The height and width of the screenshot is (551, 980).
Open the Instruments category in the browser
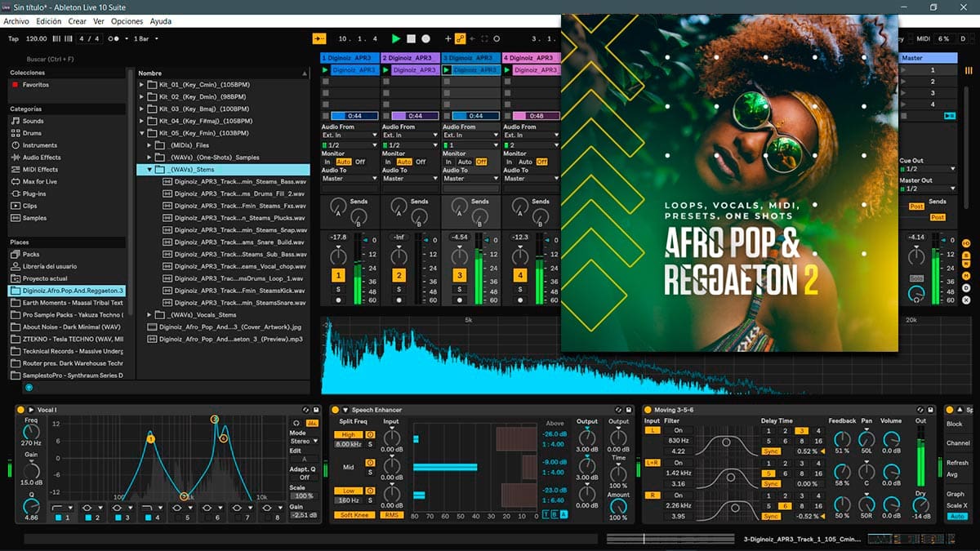point(39,145)
